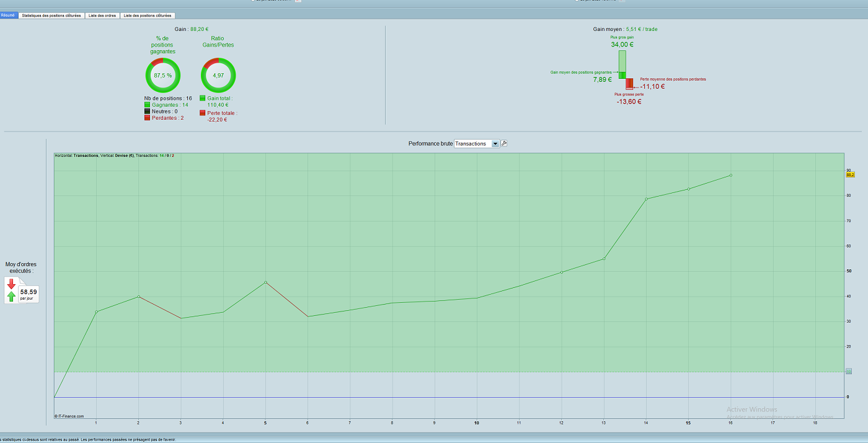The height and width of the screenshot is (443, 868).
Task: Click the green up arrow icon
Action: tap(11, 297)
